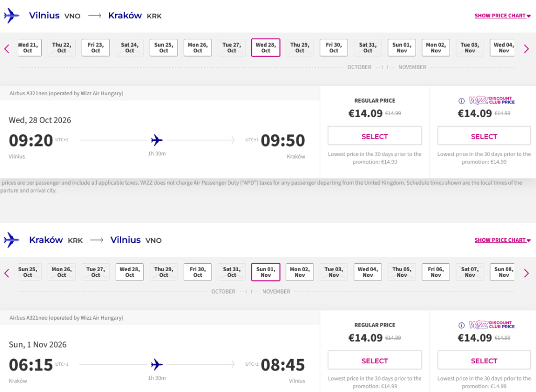Click plane icon next to Vilnius VNO heading

[x=12, y=16]
